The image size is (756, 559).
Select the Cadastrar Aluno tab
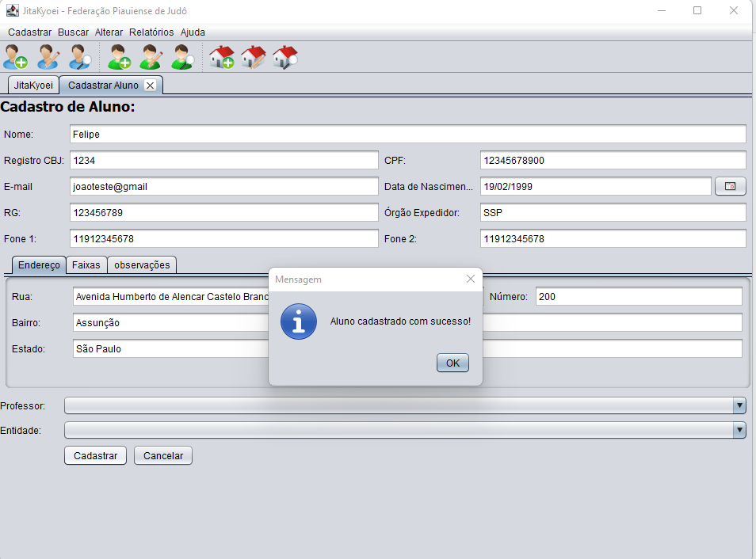pos(103,86)
